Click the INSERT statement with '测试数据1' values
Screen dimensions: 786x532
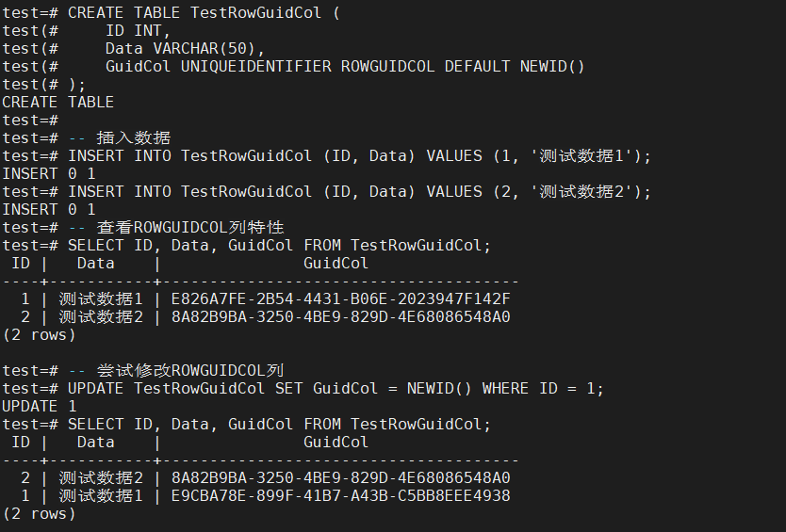(x=358, y=155)
